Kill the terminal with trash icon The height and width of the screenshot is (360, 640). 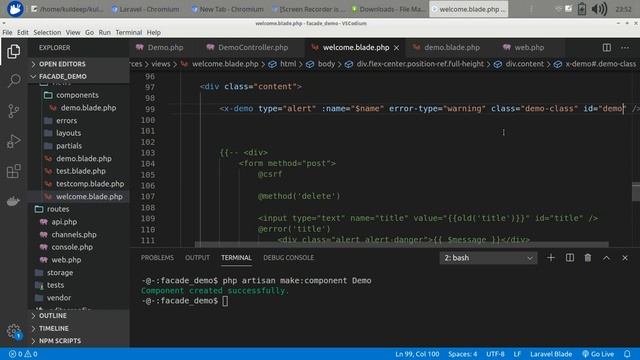(x=588, y=258)
